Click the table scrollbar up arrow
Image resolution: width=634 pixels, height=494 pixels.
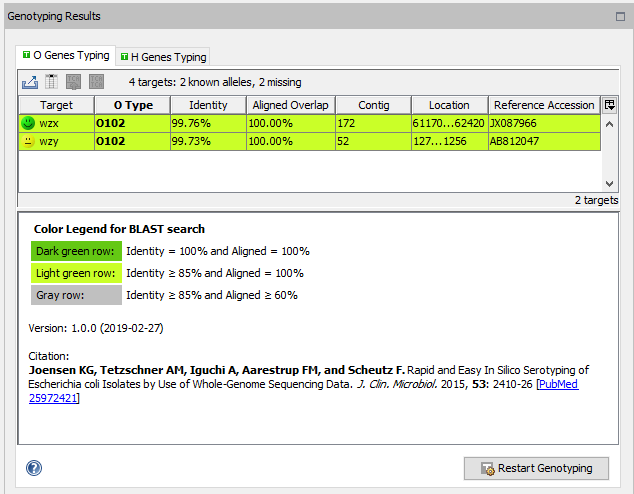610,122
